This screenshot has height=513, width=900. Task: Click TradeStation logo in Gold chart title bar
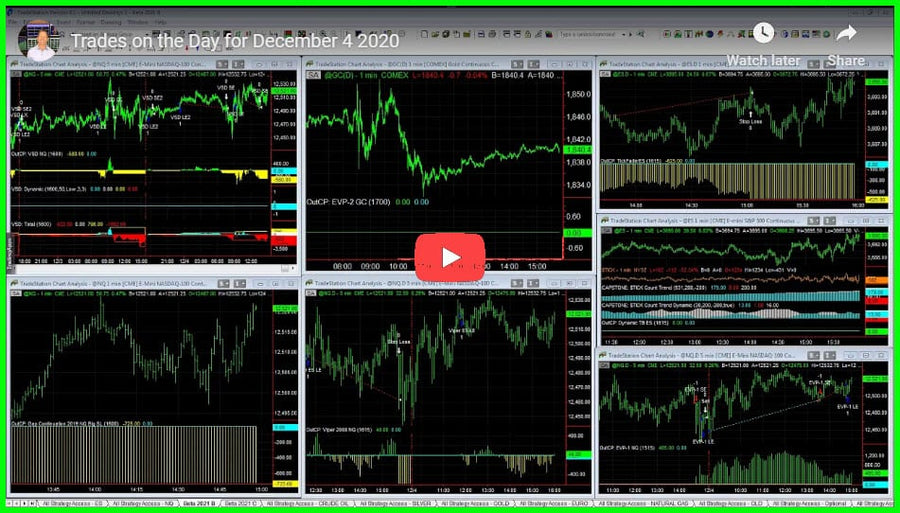pos(310,63)
